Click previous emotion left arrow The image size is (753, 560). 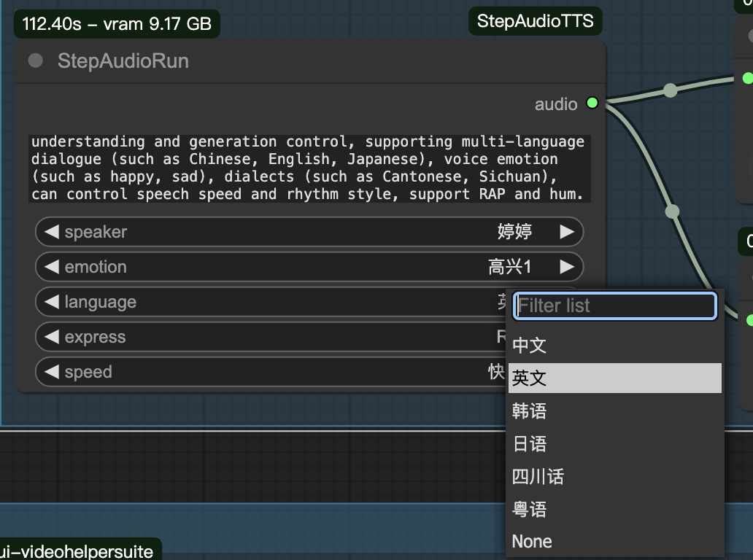coord(51,267)
